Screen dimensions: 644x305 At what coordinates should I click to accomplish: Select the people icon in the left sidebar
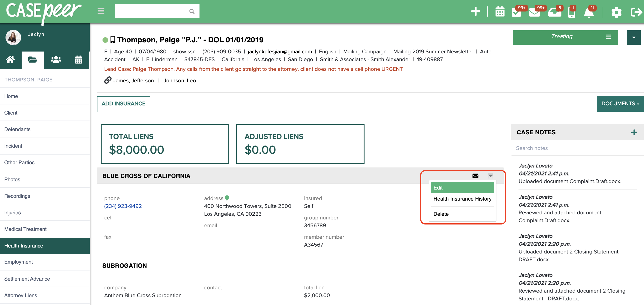[56, 60]
